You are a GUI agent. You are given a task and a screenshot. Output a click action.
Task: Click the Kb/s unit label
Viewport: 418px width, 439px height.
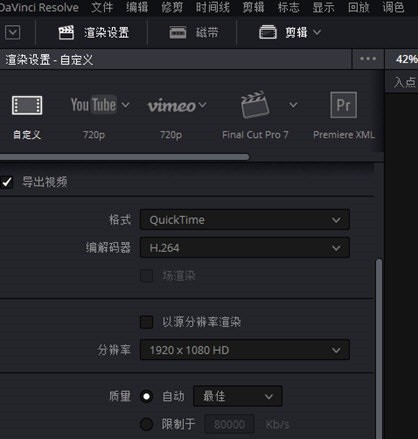pos(277,424)
